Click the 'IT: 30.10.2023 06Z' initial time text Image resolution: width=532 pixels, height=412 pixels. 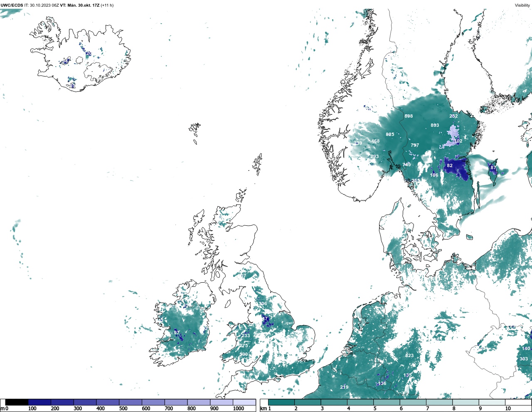pyautogui.click(x=42, y=5)
